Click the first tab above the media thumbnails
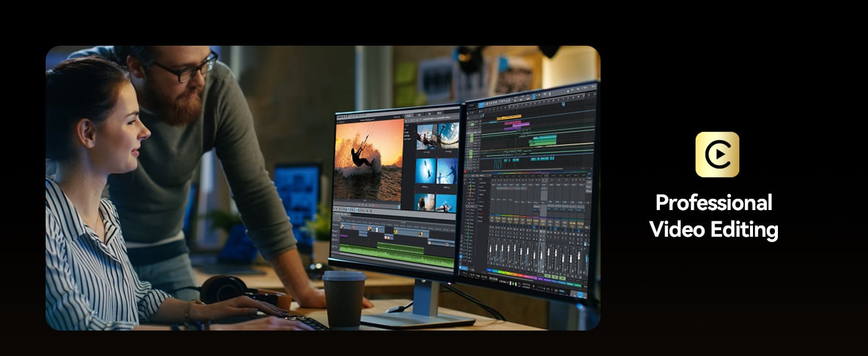 point(409,115)
